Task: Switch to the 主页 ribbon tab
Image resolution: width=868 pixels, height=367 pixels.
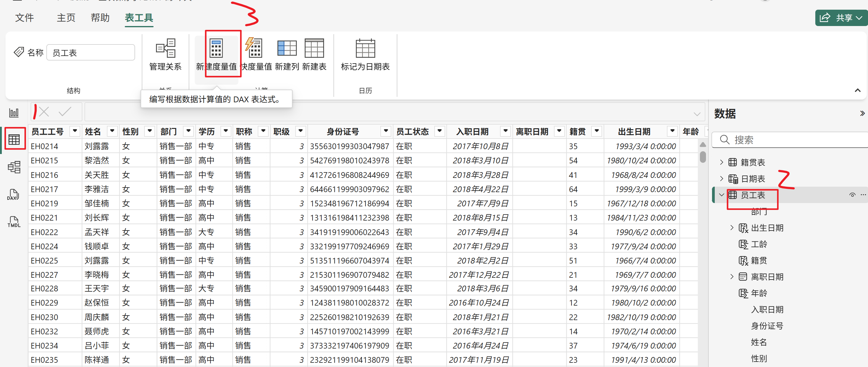Action: pyautogui.click(x=66, y=18)
